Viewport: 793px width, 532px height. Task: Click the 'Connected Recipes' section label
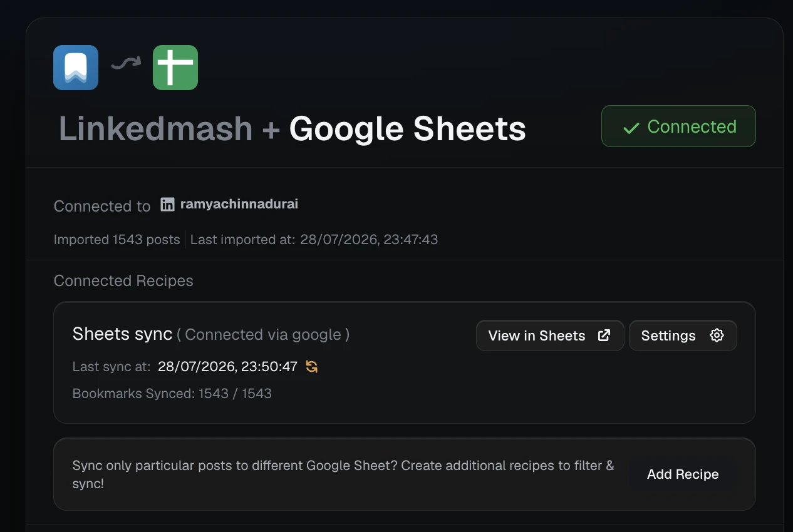point(123,281)
